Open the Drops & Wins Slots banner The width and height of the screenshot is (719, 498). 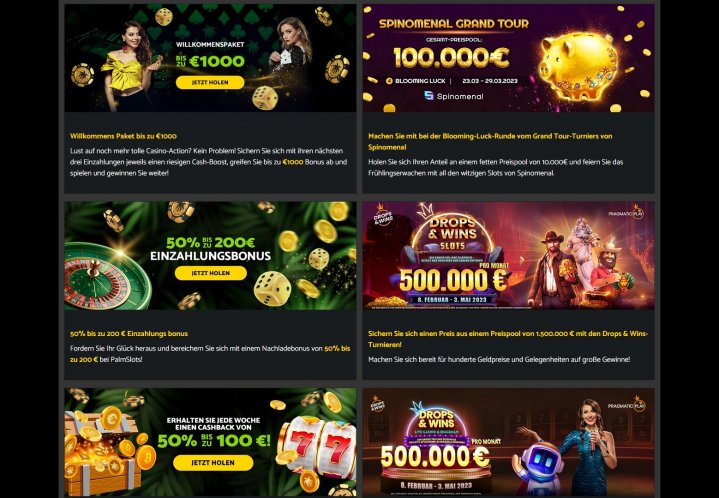(x=509, y=255)
